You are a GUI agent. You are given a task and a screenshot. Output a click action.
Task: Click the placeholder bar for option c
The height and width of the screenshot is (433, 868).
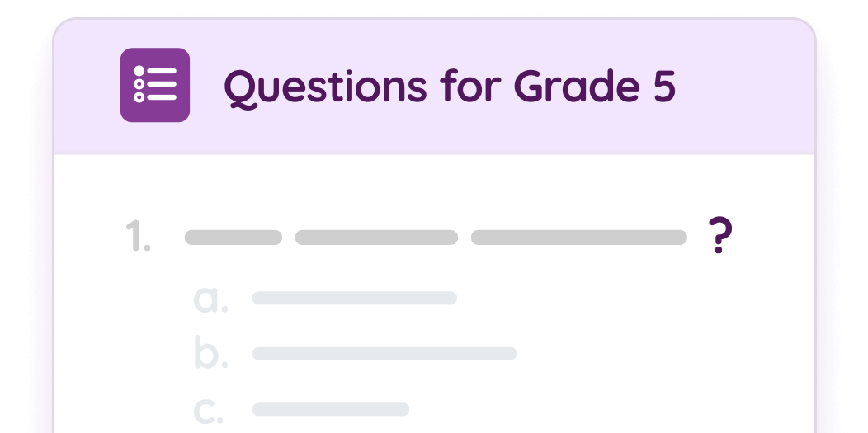331,409
